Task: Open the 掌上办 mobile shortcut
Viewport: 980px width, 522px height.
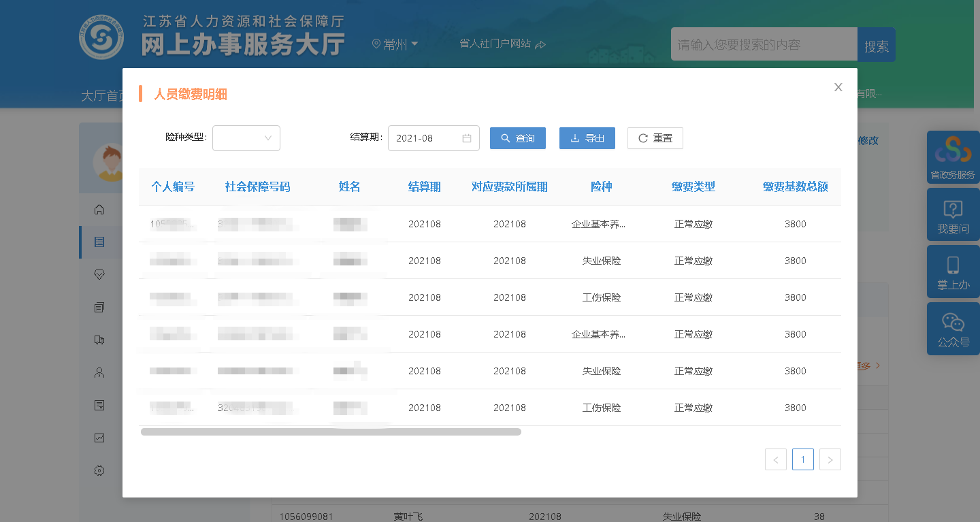Action: [x=953, y=272]
